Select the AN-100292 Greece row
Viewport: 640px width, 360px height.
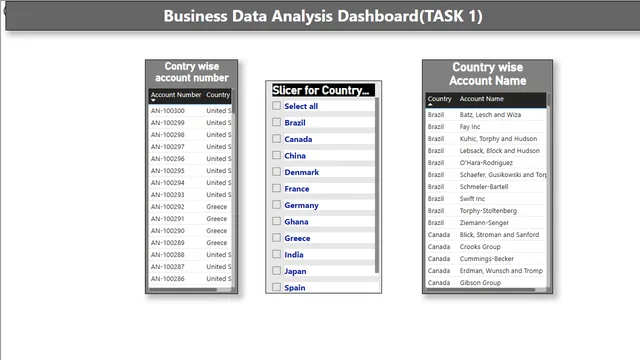click(190, 207)
